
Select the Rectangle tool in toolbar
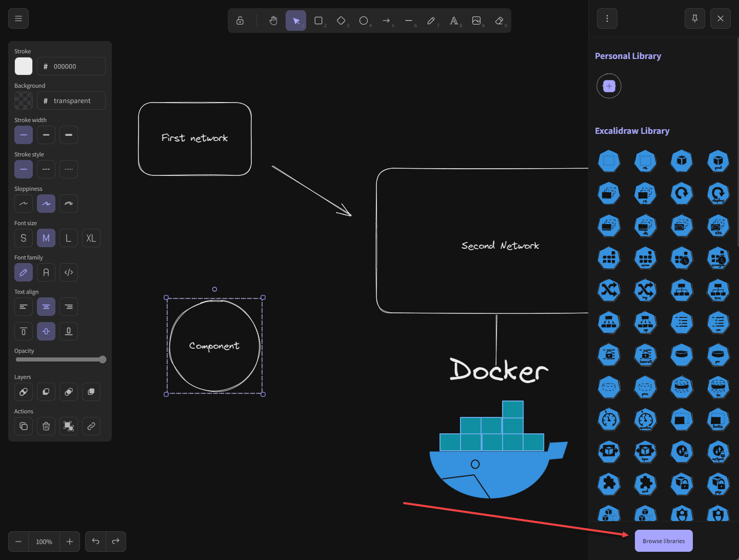coord(318,21)
